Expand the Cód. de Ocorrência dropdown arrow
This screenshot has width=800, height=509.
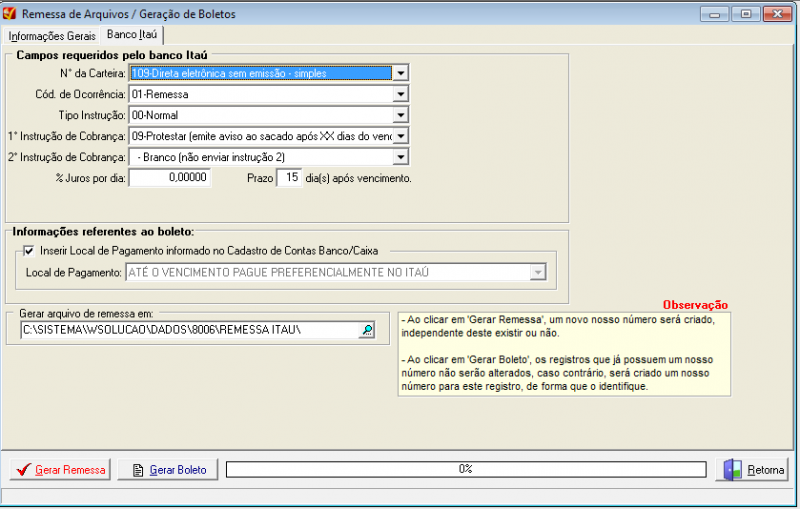tap(401, 94)
